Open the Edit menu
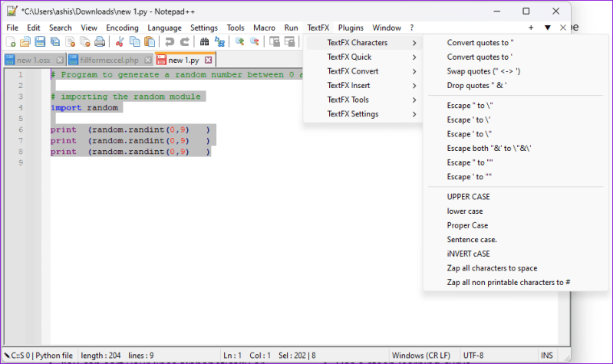613x364 pixels. coord(33,28)
